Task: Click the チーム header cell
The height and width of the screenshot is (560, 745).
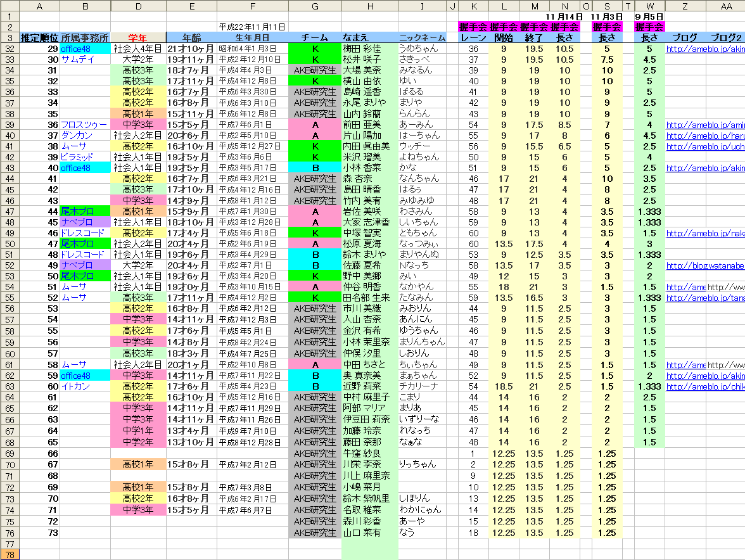Action: (315, 37)
